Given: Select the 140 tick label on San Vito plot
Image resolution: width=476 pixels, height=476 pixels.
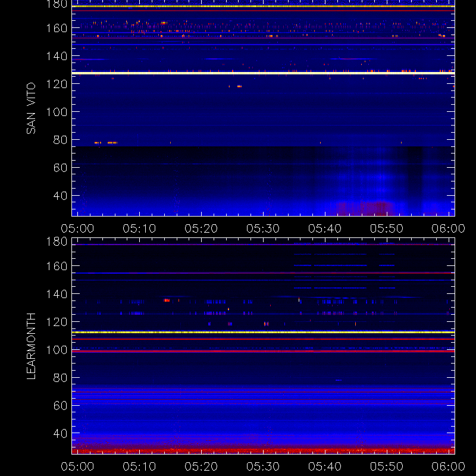Looking at the screenshot, I should pyautogui.click(x=57, y=56).
